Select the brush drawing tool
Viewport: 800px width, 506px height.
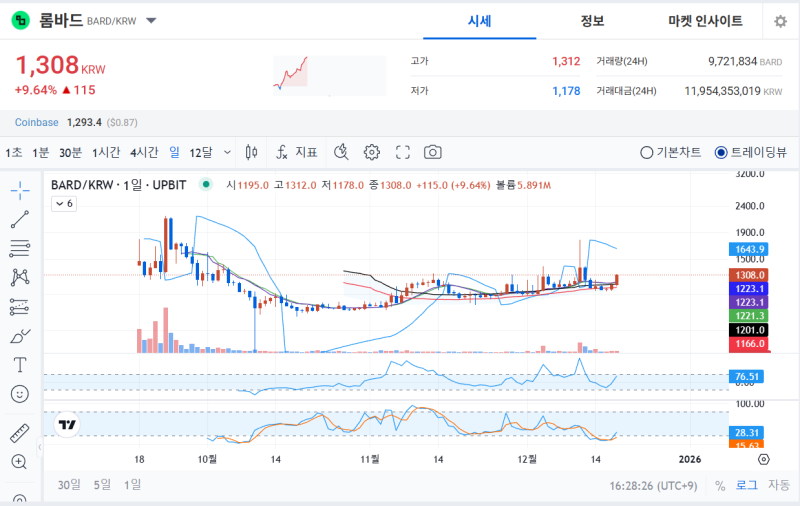(x=20, y=336)
